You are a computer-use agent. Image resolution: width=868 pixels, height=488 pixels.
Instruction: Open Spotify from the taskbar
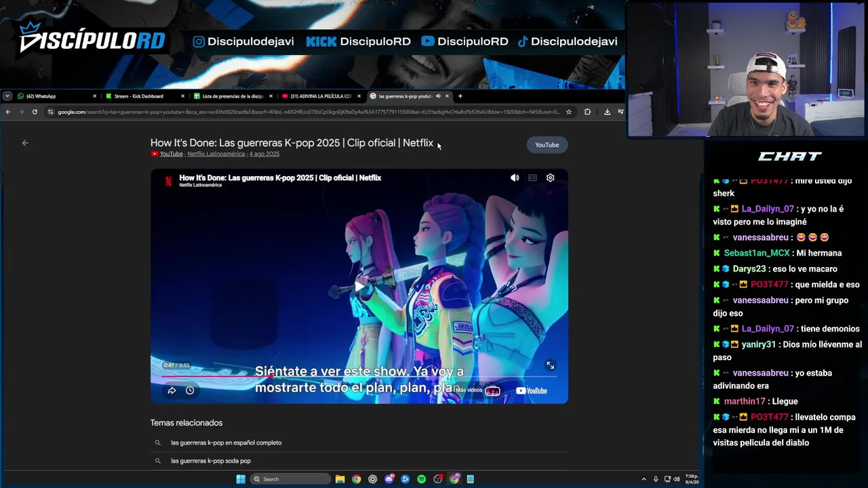pos(421,479)
